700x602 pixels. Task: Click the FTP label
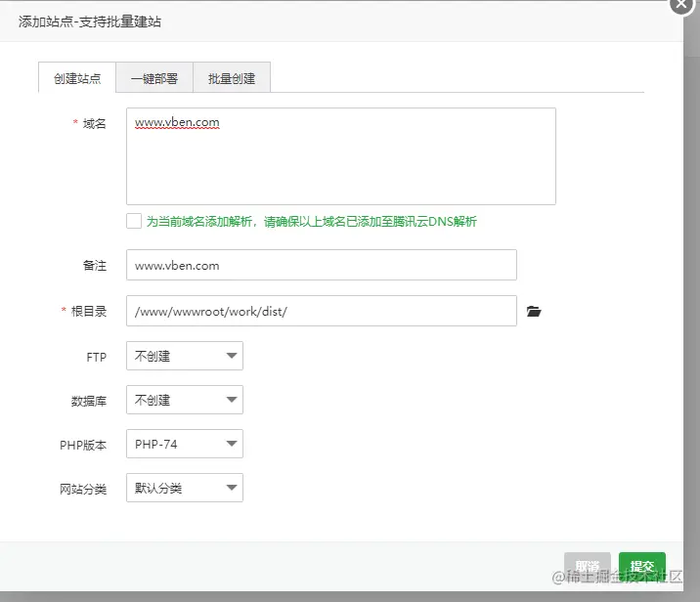[97, 358]
